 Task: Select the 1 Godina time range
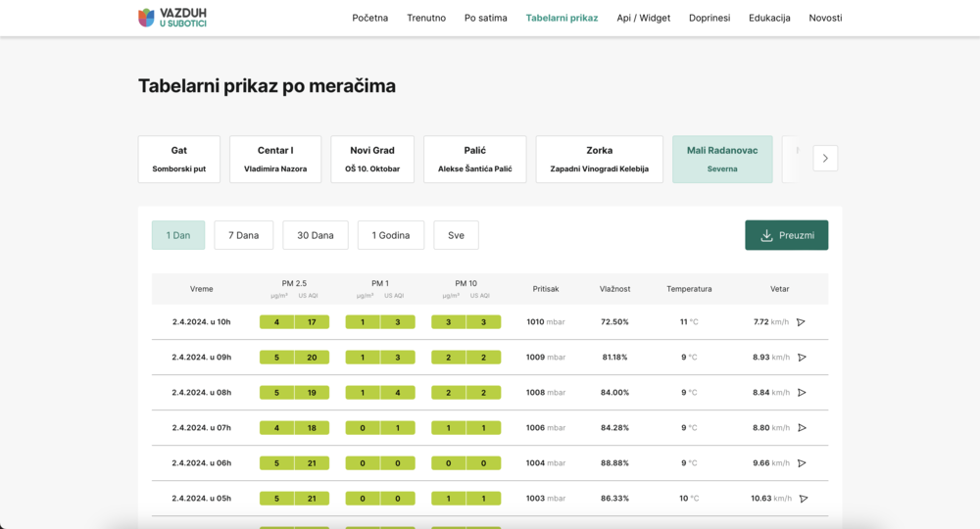[391, 235]
